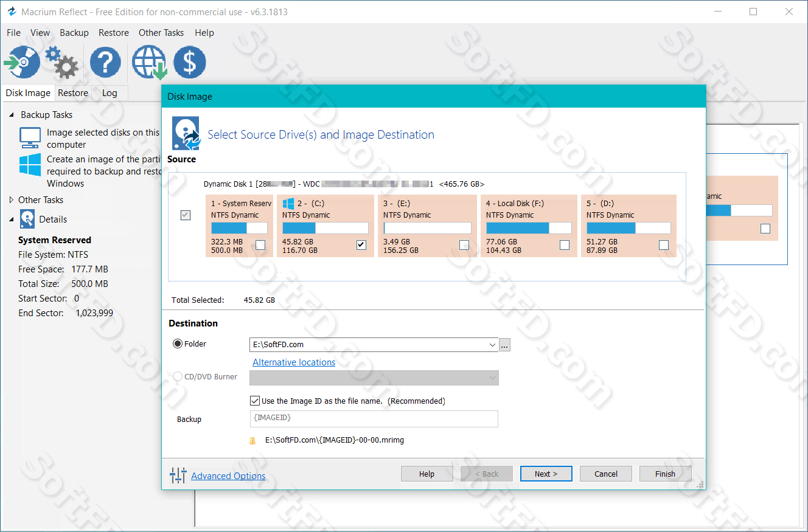The image size is (808, 532).
Task: Click the End Sector 1,023,999 entry
Action: [66, 313]
